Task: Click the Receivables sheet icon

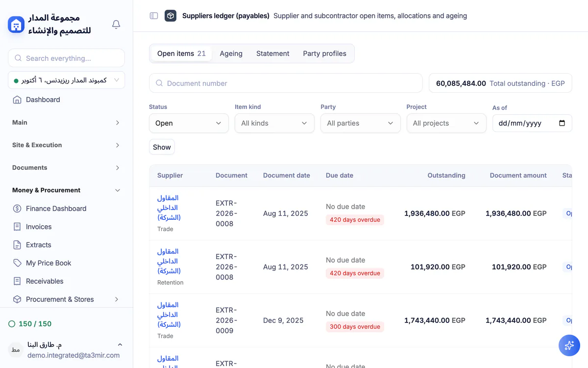Action: coord(17,281)
